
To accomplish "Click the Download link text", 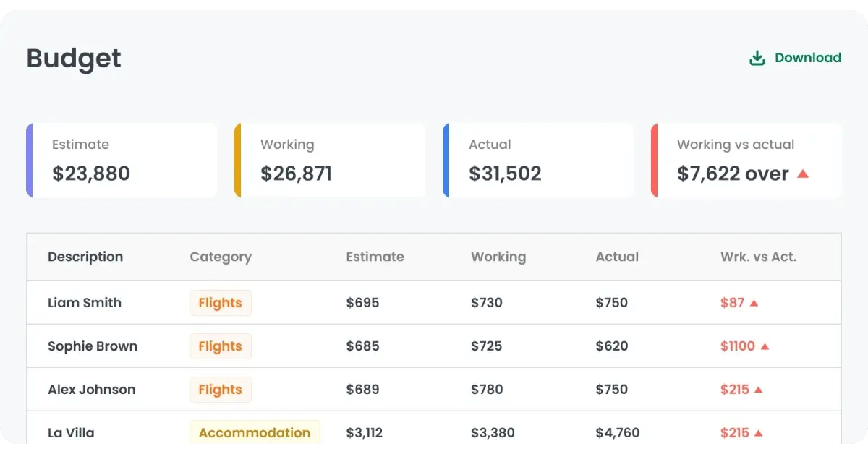I will point(807,58).
